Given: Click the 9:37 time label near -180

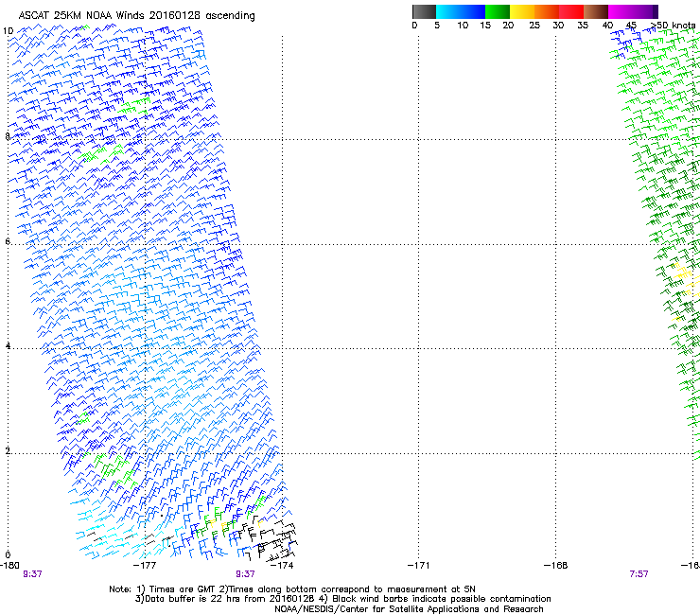Looking at the screenshot, I should 32,574.
